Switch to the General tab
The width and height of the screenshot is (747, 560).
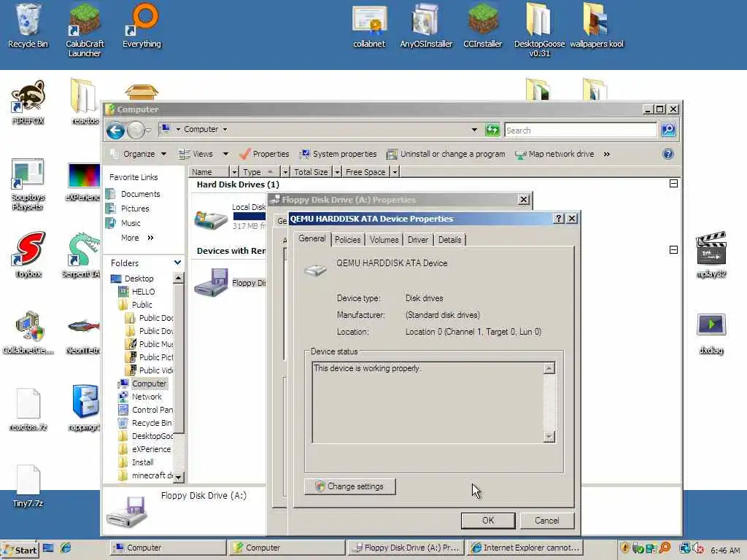312,238
